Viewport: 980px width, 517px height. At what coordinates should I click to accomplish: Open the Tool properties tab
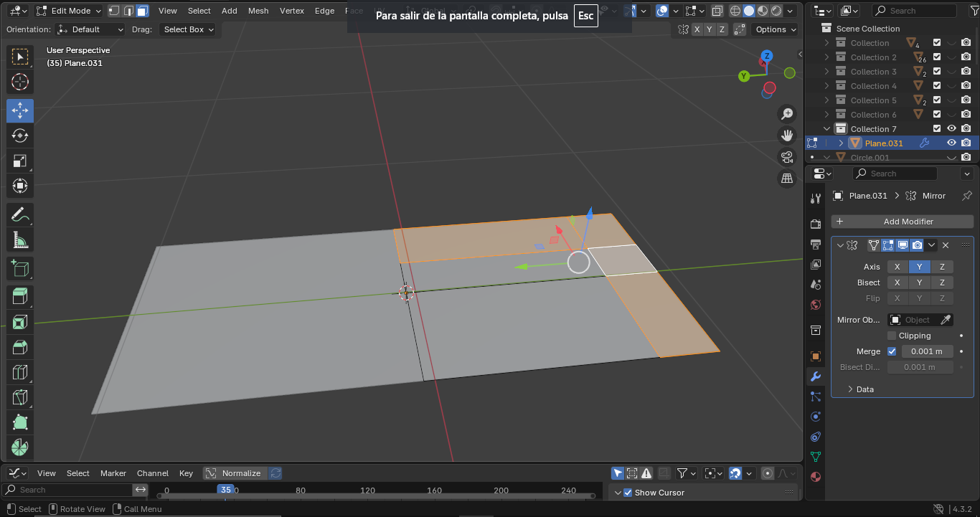pos(815,198)
